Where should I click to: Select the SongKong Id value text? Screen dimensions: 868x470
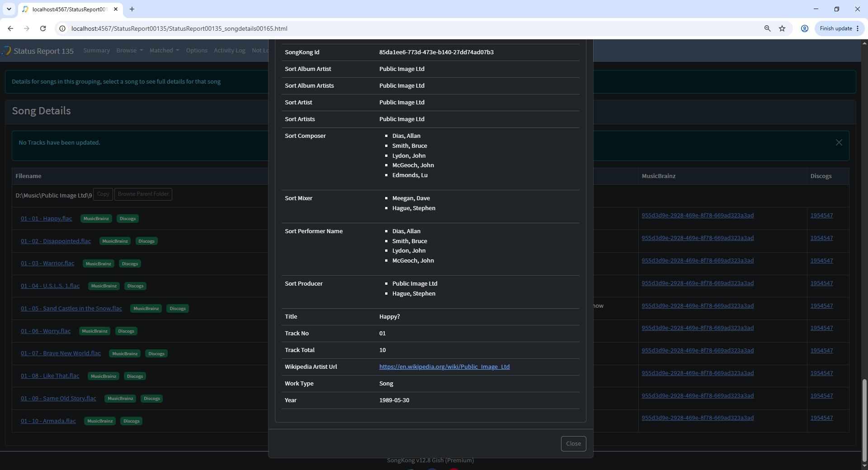pyautogui.click(x=436, y=52)
